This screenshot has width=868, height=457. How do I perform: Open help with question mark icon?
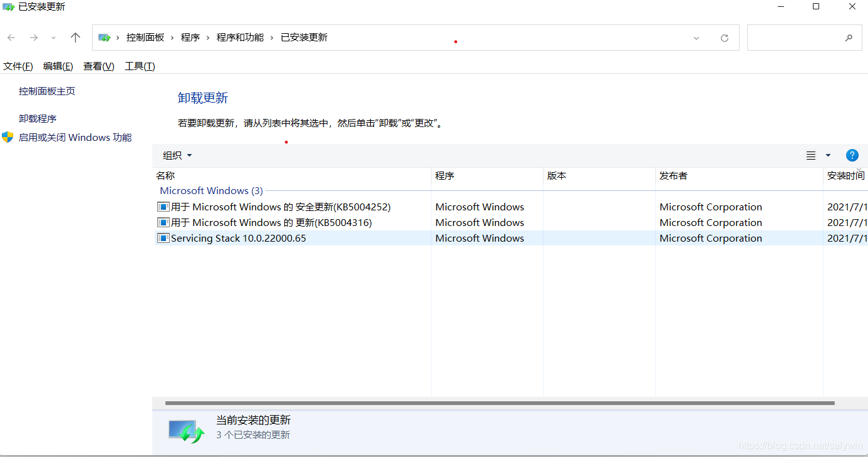click(x=852, y=155)
